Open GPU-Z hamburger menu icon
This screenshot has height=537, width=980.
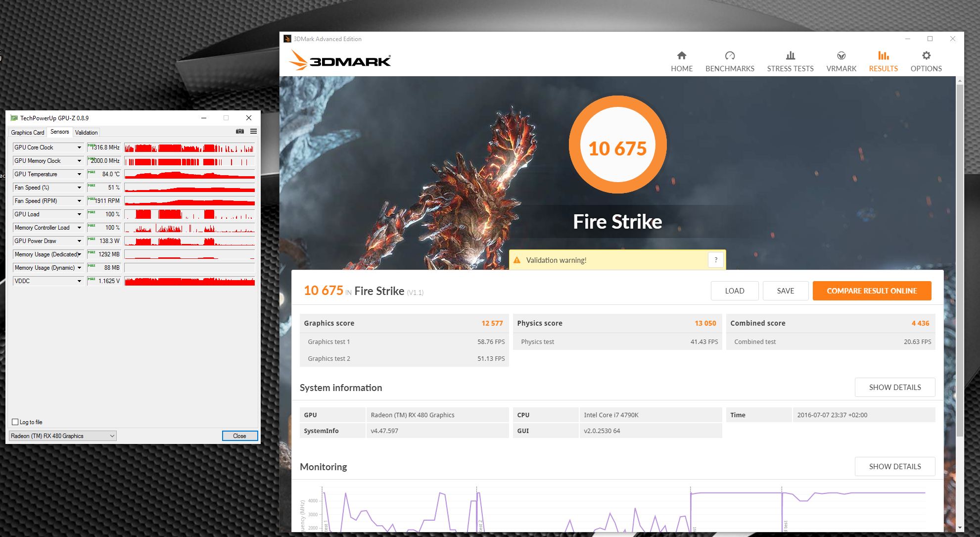[x=253, y=131]
